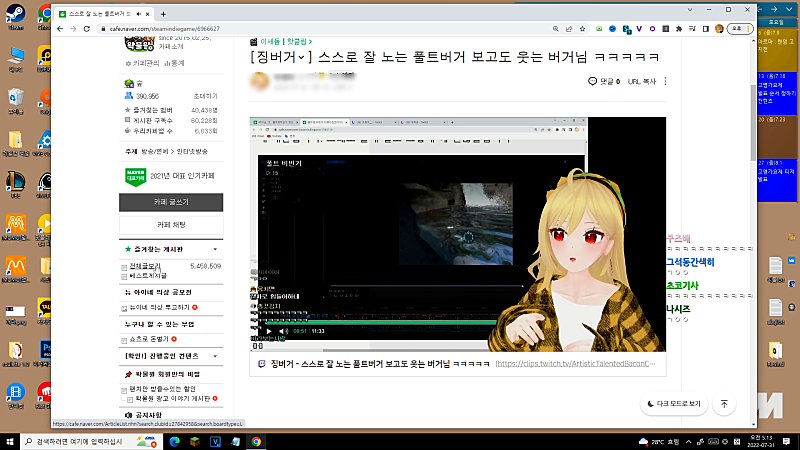
Task: Open Chrome from the Windows taskbar
Action: coord(256,441)
